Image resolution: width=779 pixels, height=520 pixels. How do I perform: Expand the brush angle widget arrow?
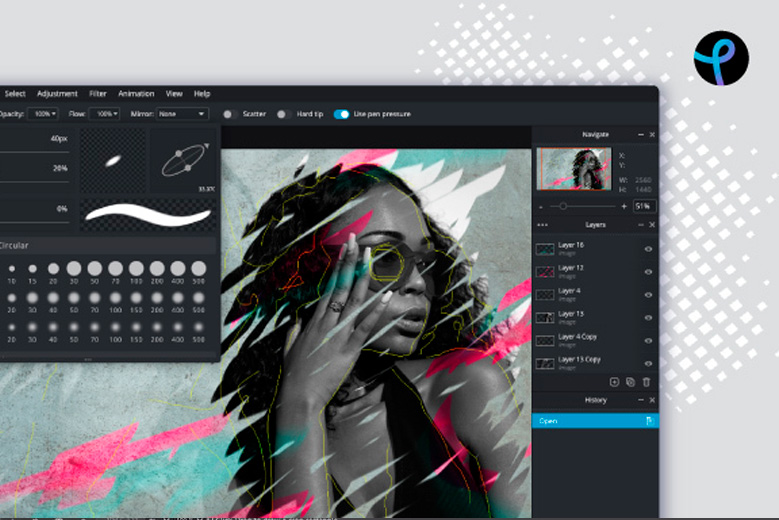207,146
